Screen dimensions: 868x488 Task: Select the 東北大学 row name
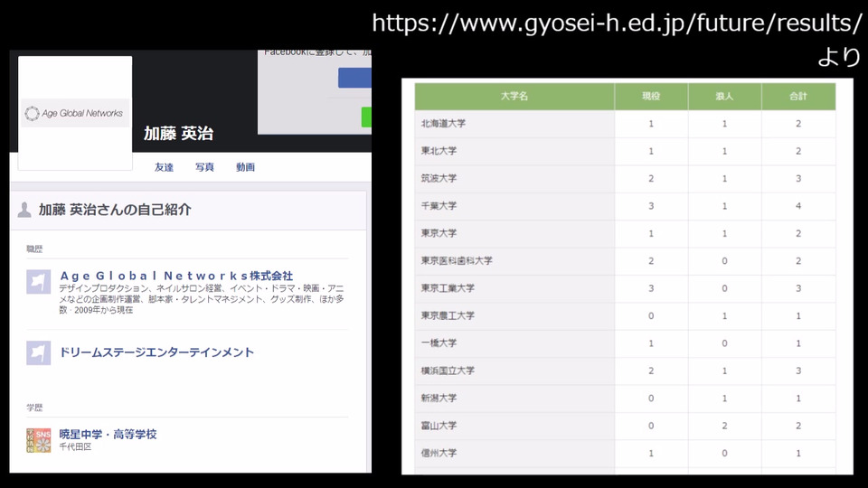tap(439, 151)
